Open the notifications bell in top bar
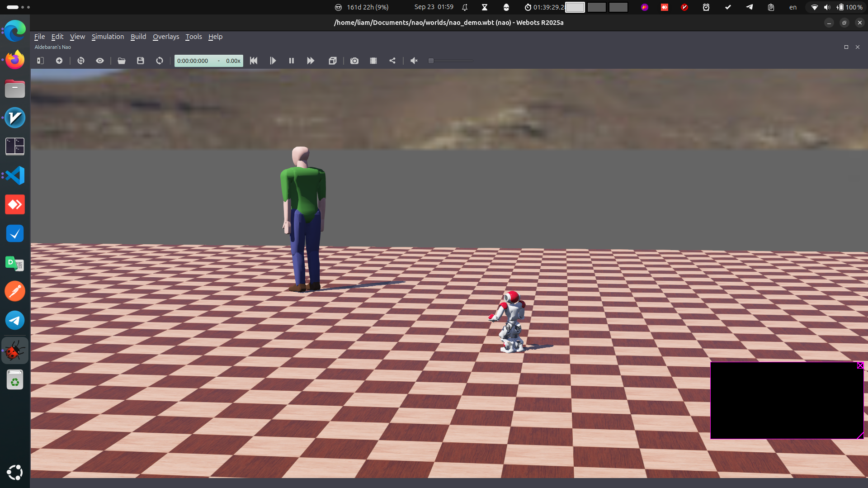 click(465, 7)
